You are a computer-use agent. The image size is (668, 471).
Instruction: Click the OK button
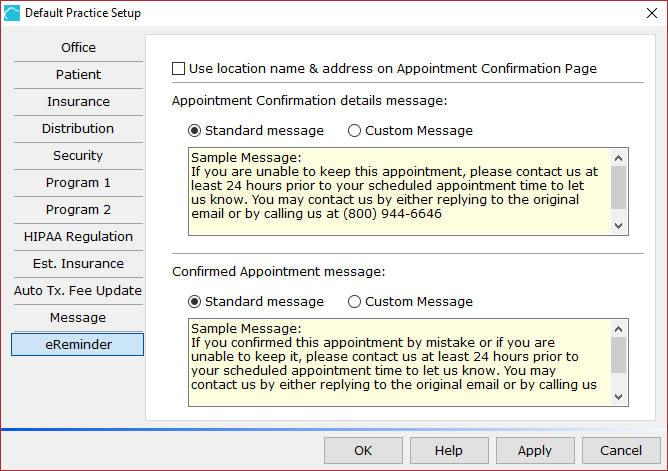pyautogui.click(x=363, y=451)
